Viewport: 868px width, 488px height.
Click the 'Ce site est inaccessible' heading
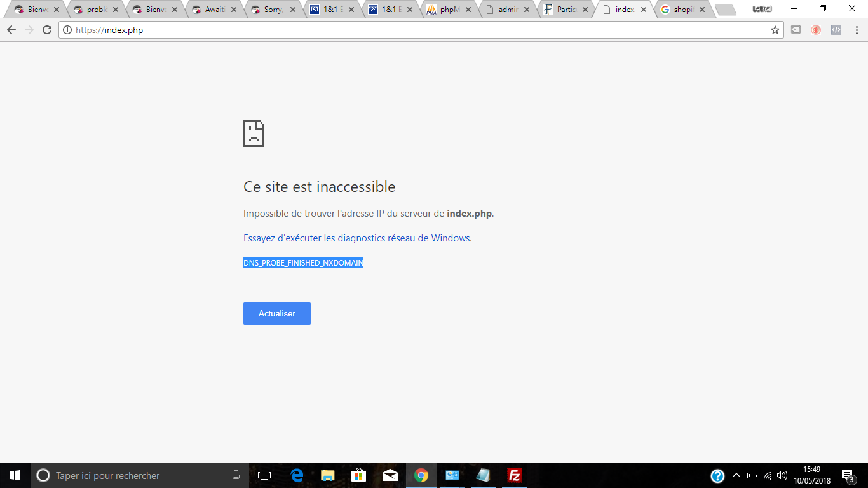tap(320, 187)
